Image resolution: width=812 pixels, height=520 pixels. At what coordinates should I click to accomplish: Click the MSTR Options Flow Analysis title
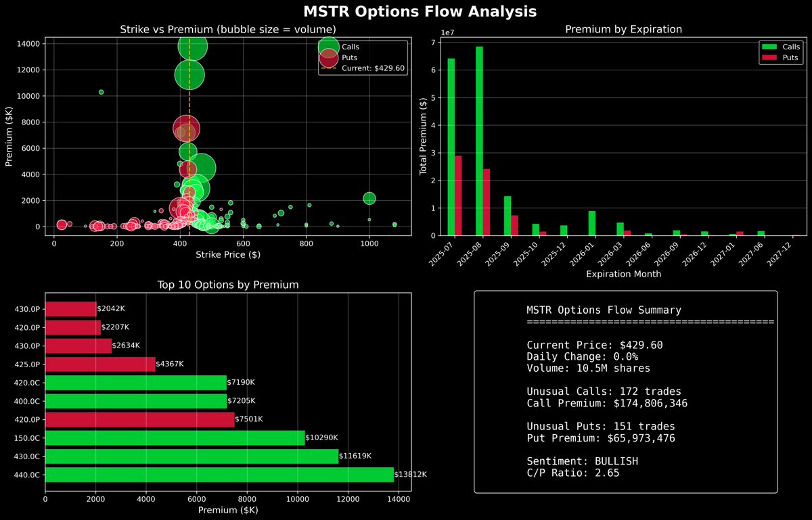coord(420,11)
